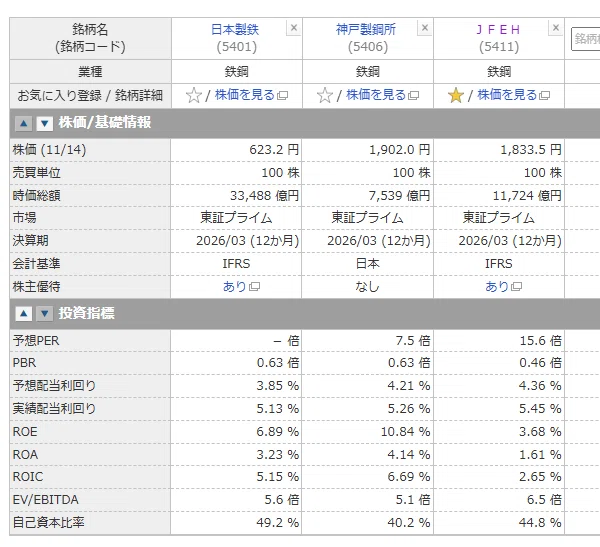The width and height of the screenshot is (600, 547).
Task: Click the stock name input field
Action: (x=585, y=39)
